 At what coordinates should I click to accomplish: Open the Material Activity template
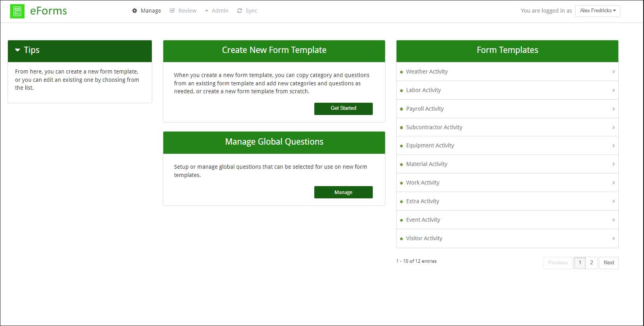tap(507, 164)
